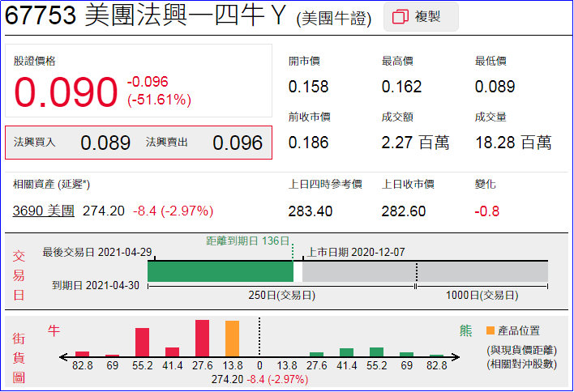Click the green bear bar at 27.6
Viewport: 574px width, 392px height.
(316, 354)
